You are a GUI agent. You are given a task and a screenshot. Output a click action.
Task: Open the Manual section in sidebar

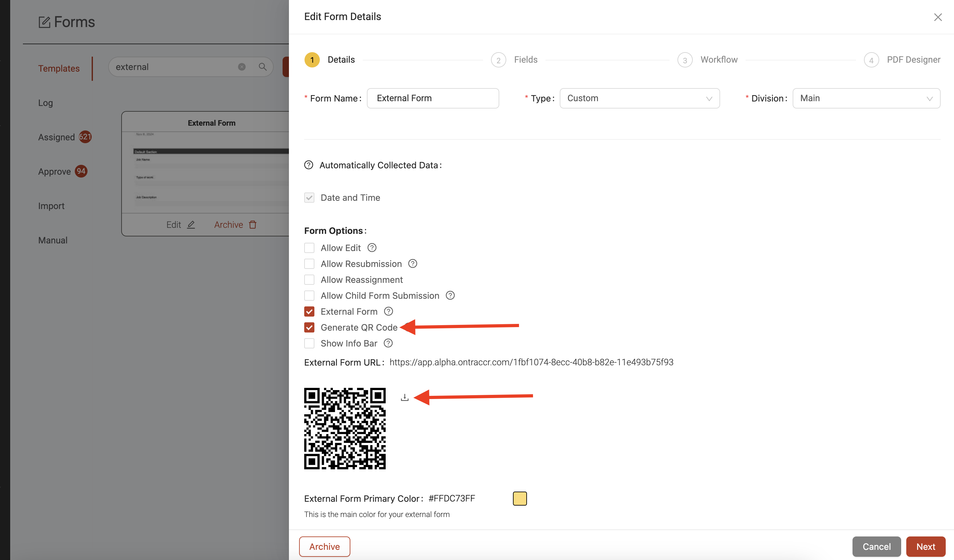pos(53,241)
